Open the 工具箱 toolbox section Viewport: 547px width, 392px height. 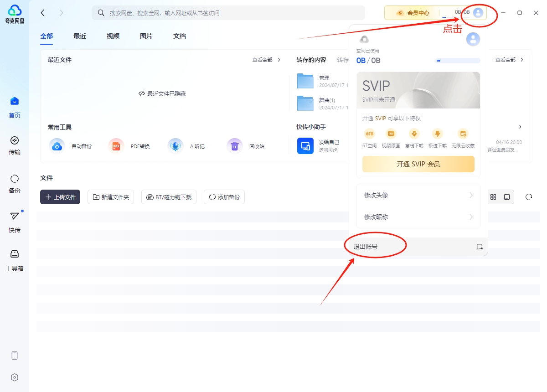coord(15,260)
